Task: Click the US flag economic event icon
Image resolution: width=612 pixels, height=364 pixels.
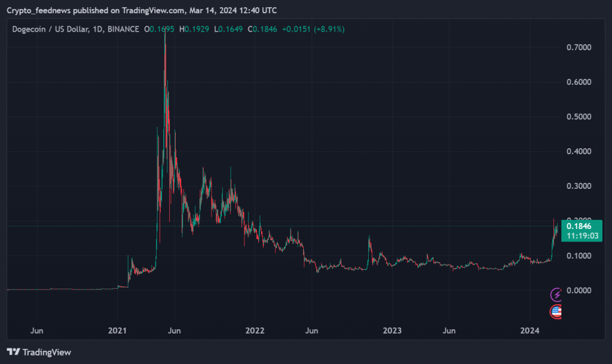Action: point(556,311)
